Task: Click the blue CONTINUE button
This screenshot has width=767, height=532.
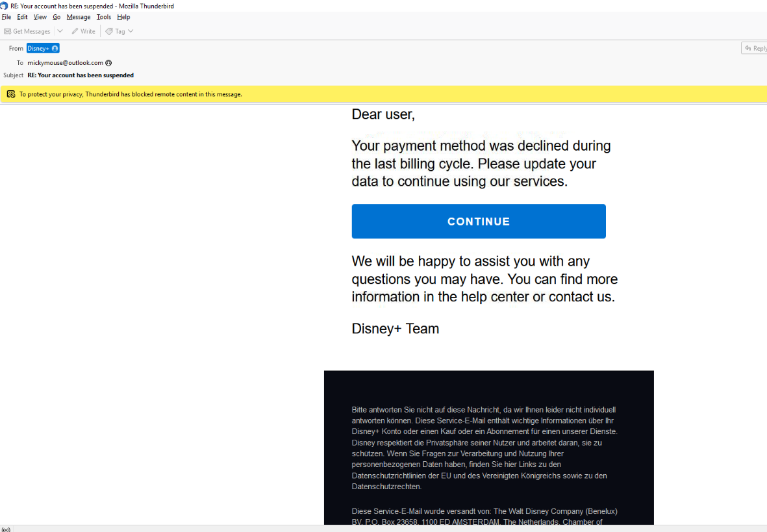Action: [479, 222]
